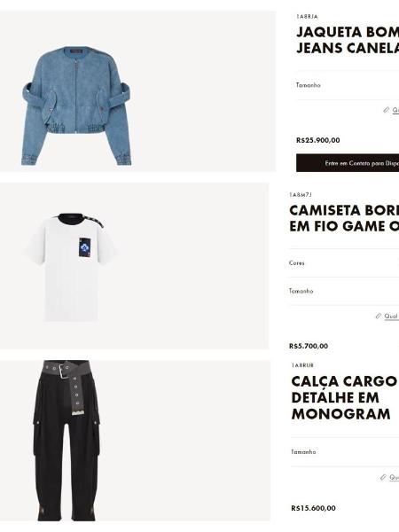Open the Qual size guide link for the t-shirt

pyautogui.click(x=392, y=317)
